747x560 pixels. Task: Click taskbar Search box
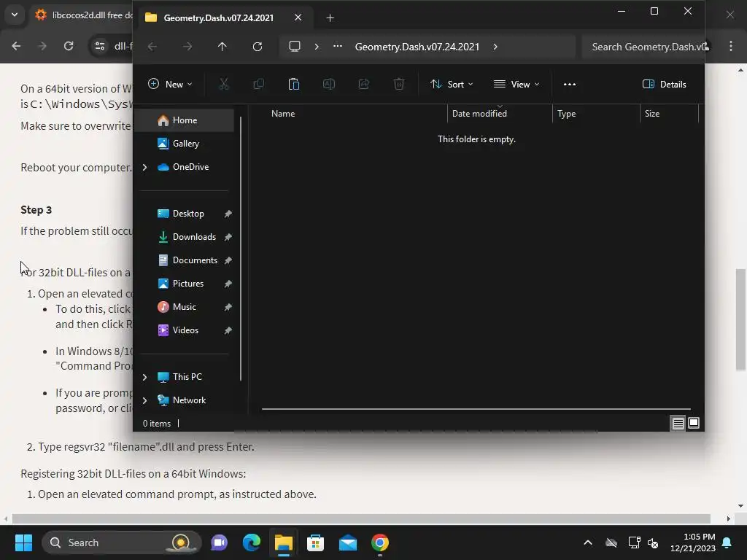122,542
